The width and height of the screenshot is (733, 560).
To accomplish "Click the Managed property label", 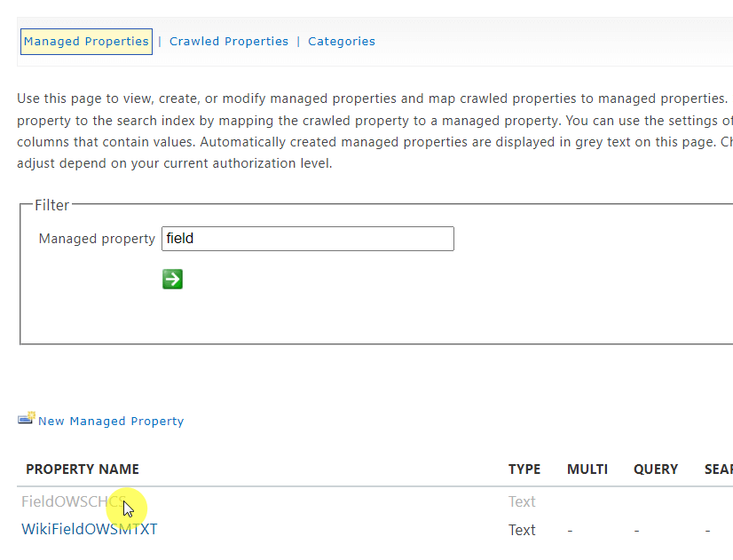I will click(97, 239).
